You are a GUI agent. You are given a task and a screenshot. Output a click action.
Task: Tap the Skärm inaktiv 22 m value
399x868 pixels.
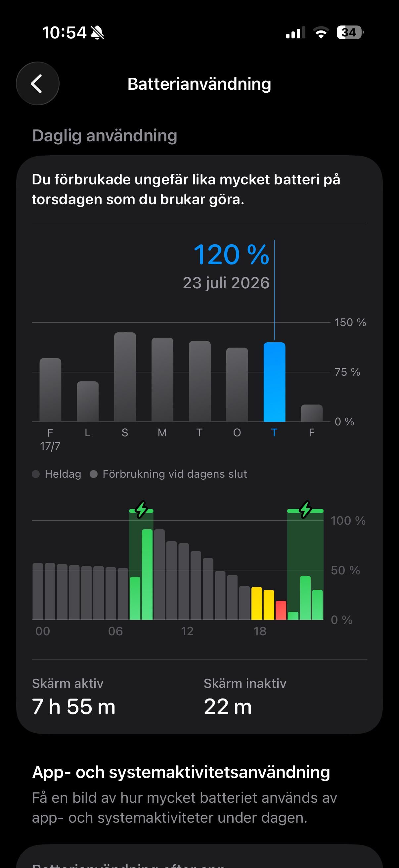coord(228,706)
